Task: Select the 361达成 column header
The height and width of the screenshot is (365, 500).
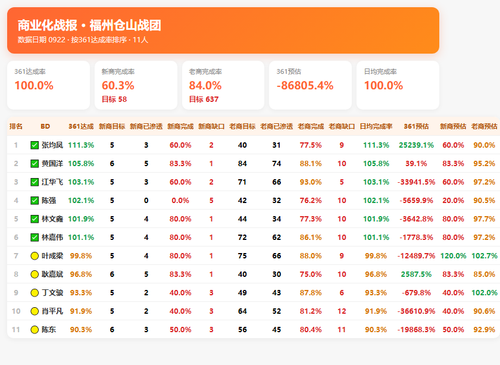Action: click(81, 126)
